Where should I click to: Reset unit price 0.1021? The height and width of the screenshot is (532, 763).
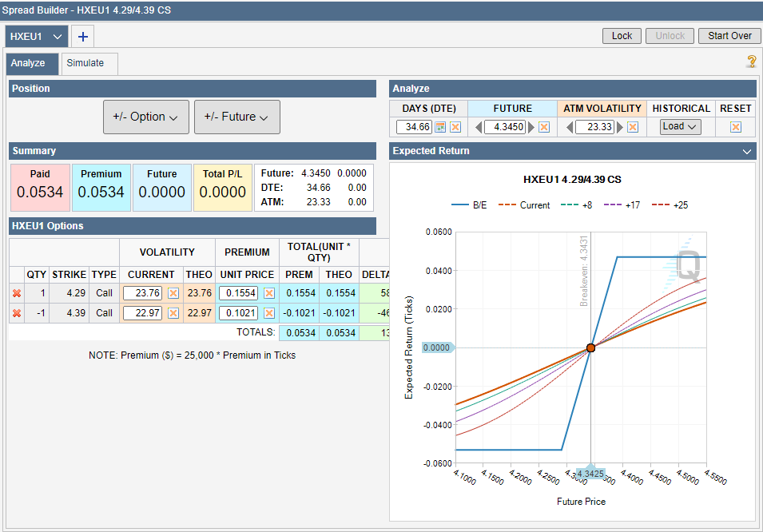[269, 313]
